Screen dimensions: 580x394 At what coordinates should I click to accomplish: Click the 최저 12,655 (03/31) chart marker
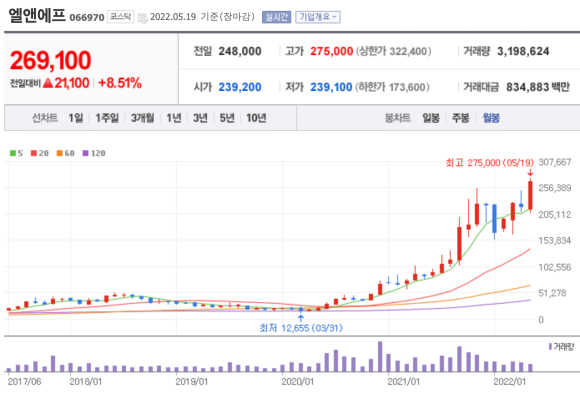(301, 328)
